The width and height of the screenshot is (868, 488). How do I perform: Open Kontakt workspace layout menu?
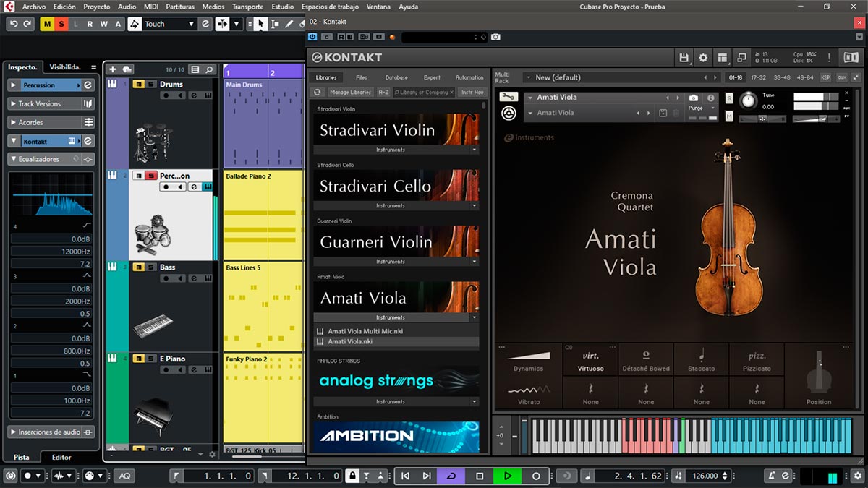722,58
